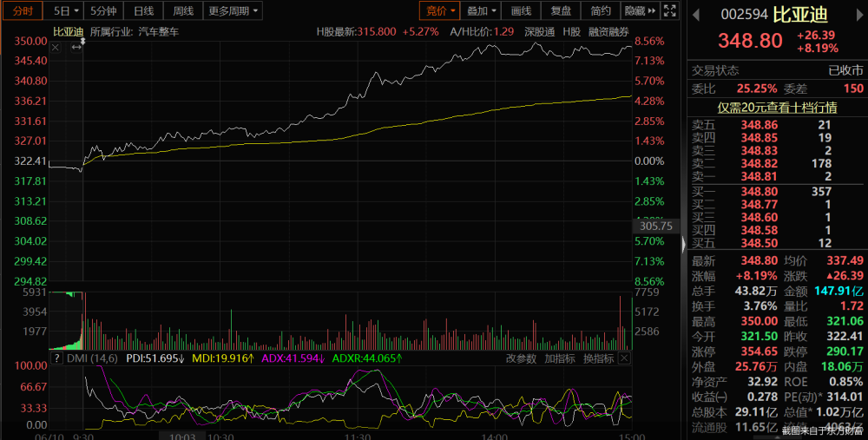Go to previous stock arrow

pos(696,15)
